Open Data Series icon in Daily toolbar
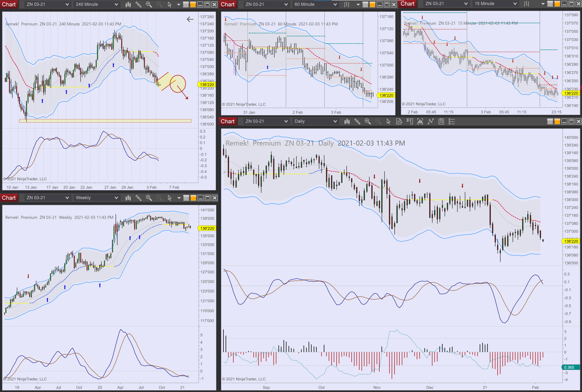The width and height of the screenshot is (582, 392). tap(420, 122)
